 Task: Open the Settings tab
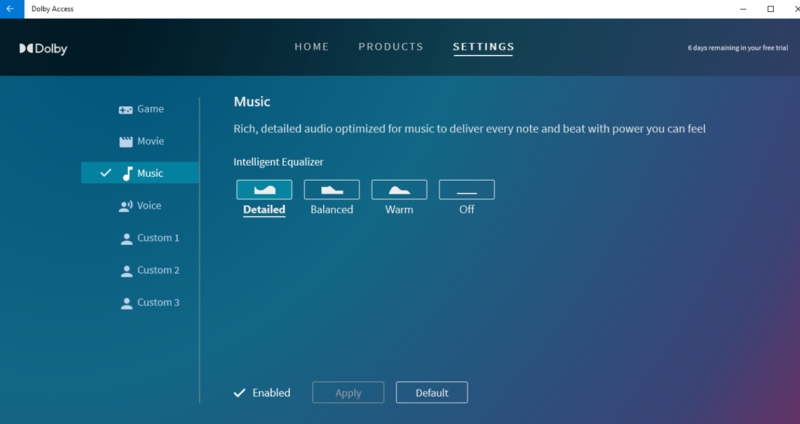(483, 47)
